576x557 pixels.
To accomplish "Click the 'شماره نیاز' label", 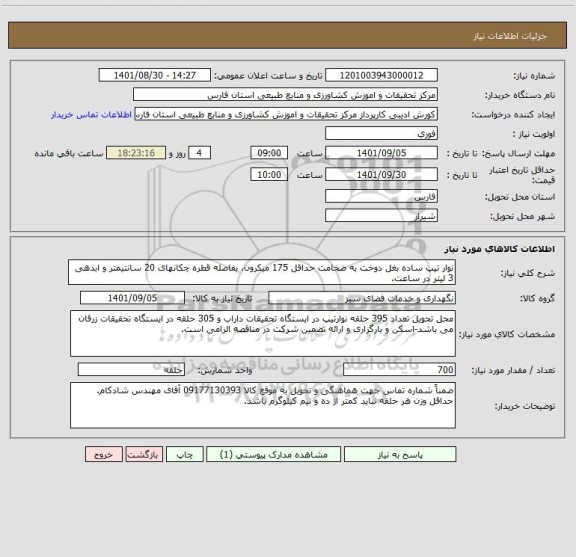I will pyautogui.click(x=534, y=76).
